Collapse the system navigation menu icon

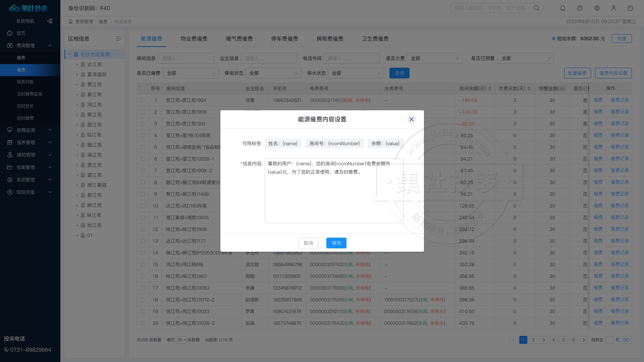50,21
